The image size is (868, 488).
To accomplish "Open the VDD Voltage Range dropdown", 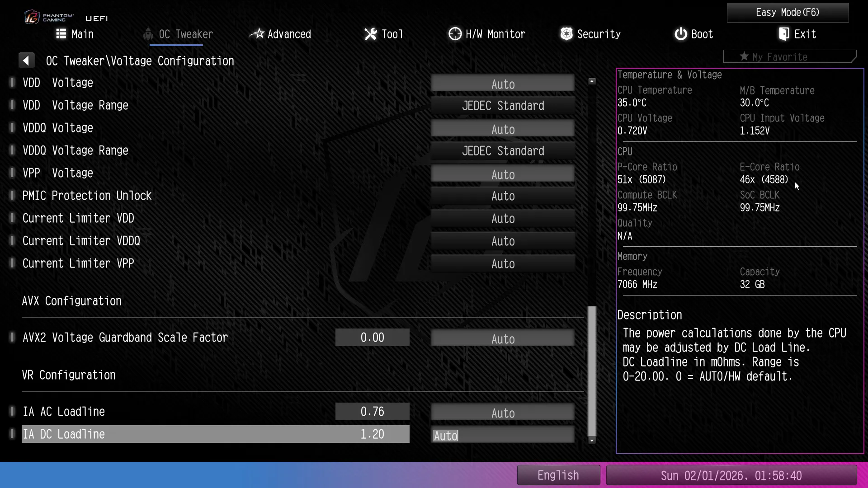I will 503,106.
